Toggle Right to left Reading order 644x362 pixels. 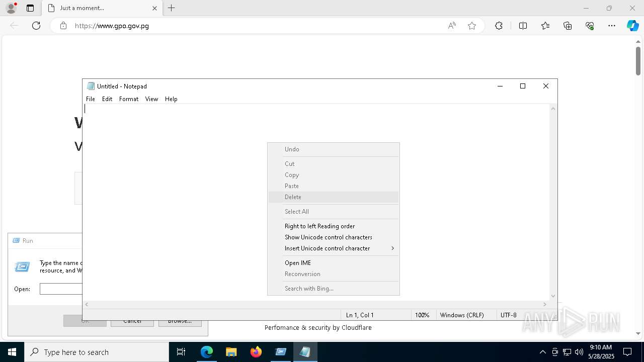(334, 226)
